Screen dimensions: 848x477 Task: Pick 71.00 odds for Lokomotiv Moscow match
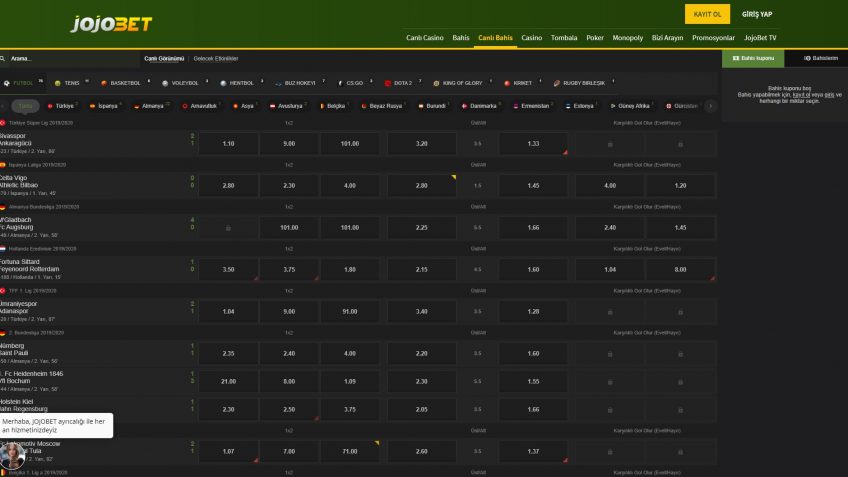pyautogui.click(x=350, y=452)
